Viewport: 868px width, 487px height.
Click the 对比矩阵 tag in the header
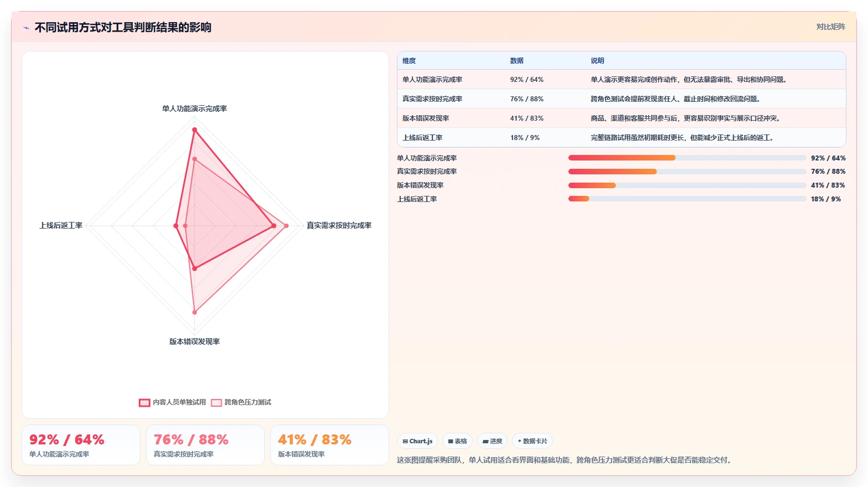click(x=830, y=27)
